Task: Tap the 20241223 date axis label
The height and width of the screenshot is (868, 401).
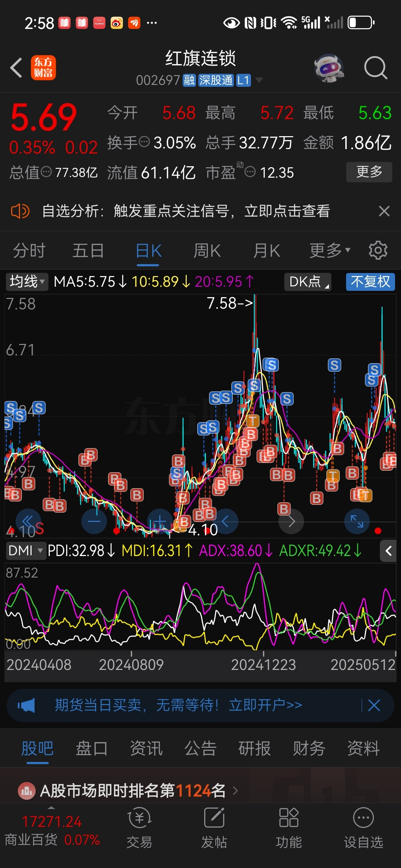Action: click(x=263, y=665)
